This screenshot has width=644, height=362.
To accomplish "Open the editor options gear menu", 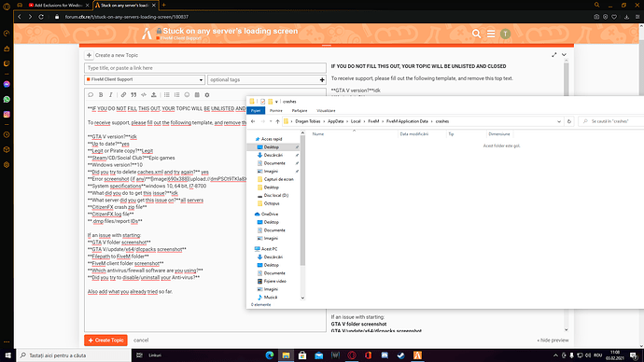I will [207, 95].
